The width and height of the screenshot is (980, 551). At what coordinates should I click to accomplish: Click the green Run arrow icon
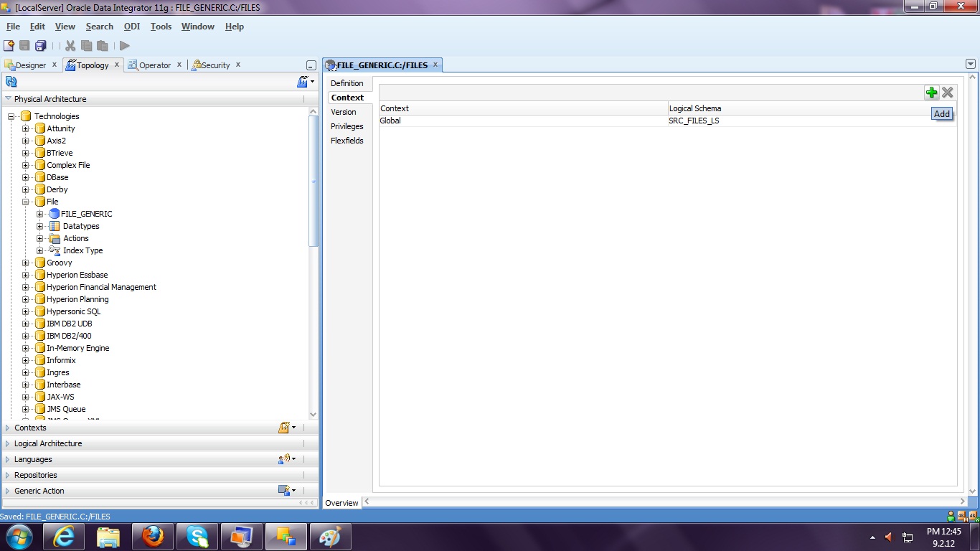[123, 45]
